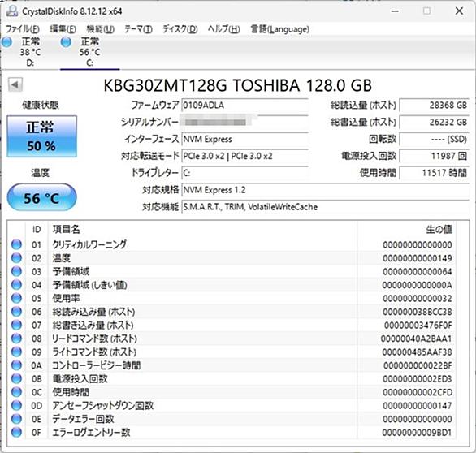Select the 予備領域 (しきい値) attribute name
The width and height of the screenshot is (476, 453).
tap(90, 285)
